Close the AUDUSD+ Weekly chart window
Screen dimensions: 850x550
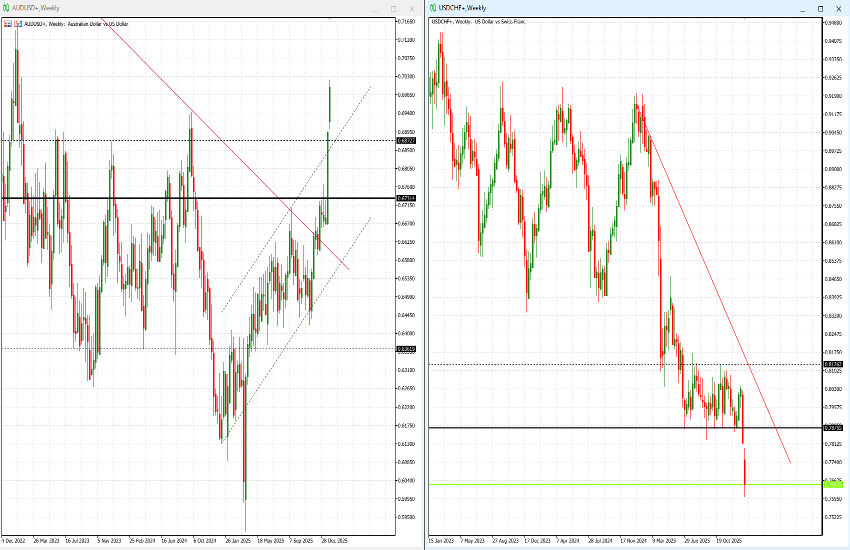[x=413, y=8]
